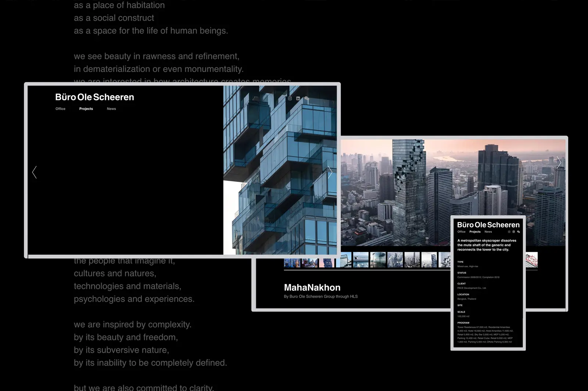
Task: Click 'Commission 2008/2012; Completion 2018' text
Action: (x=478, y=277)
